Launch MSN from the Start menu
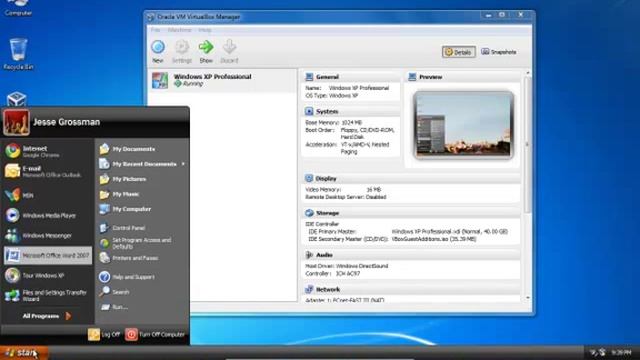The width and height of the screenshot is (640, 360). pos(47,195)
